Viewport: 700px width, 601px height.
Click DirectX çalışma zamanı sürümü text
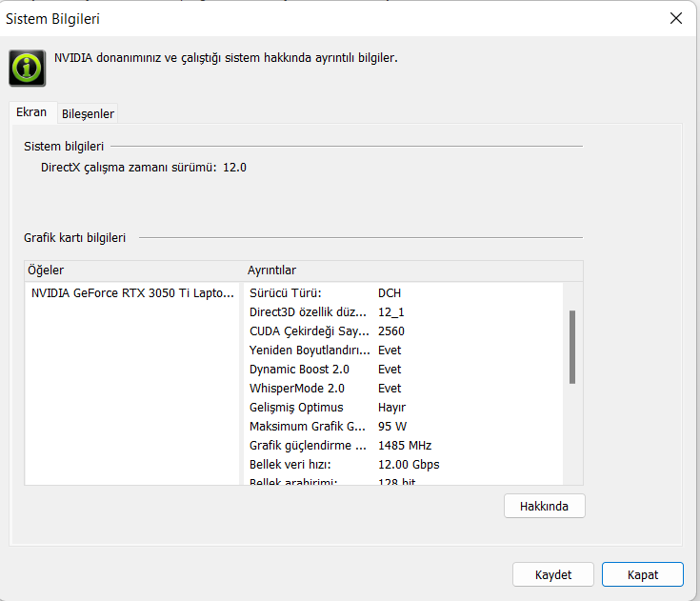(x=129, y=168)
